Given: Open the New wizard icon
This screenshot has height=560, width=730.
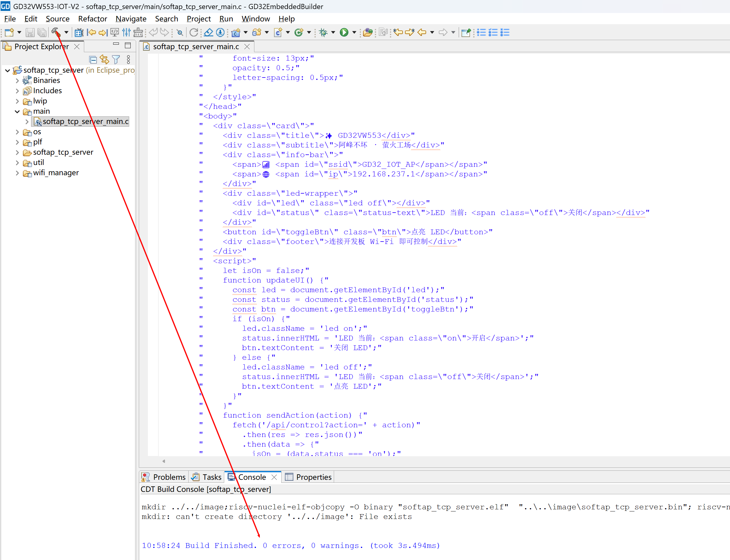Looking at the screenshot, I should 9,32.
